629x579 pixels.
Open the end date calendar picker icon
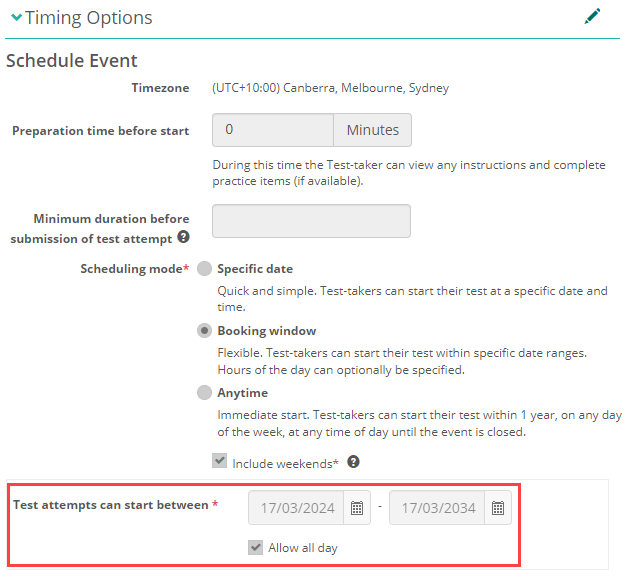498,508
